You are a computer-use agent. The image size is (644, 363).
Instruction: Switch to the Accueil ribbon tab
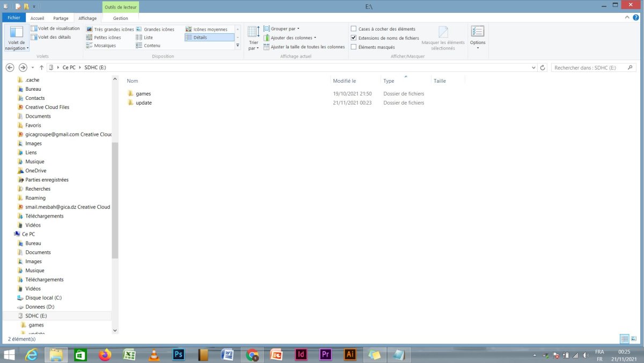(x=38, y=18)
